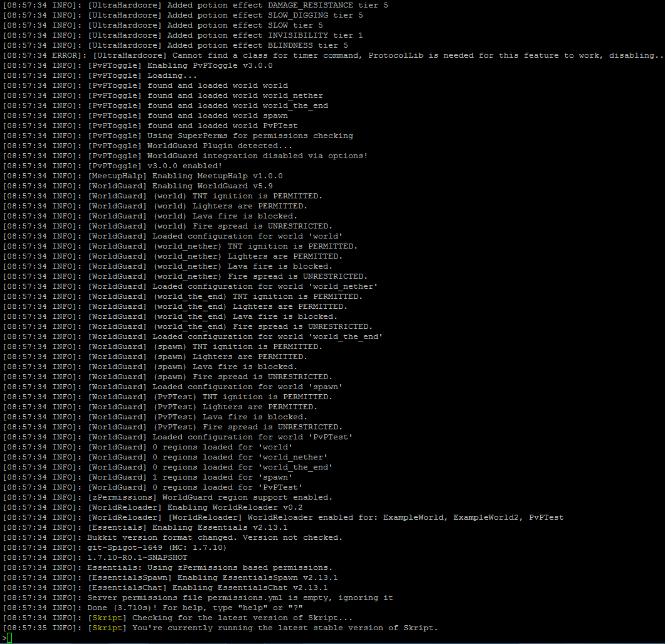
Task: Click 'WorldGuard Plugin detected...' line
Action: tap(147, 146)
